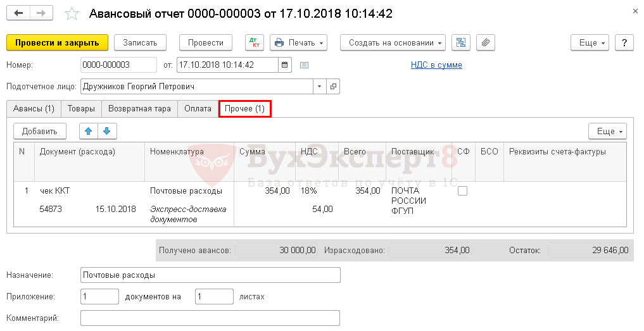This screenshot has width=644, height=331.
Task: Move row up with blue arrow
Action: click(x=88, y=131)
